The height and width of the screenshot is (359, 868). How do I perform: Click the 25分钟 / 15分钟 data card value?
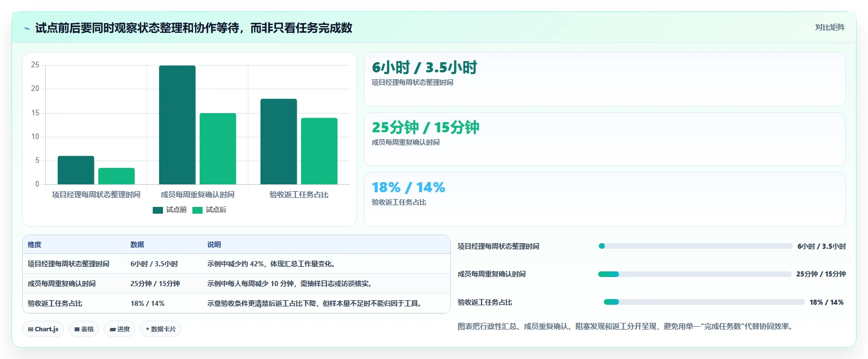[x=426, y=127]
